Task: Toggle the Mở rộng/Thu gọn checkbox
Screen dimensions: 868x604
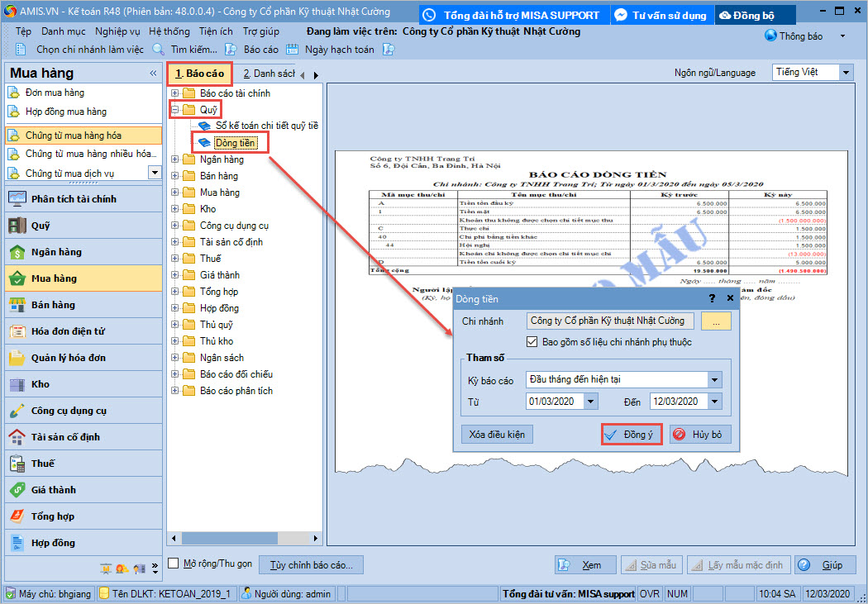Action: [174, 564]
